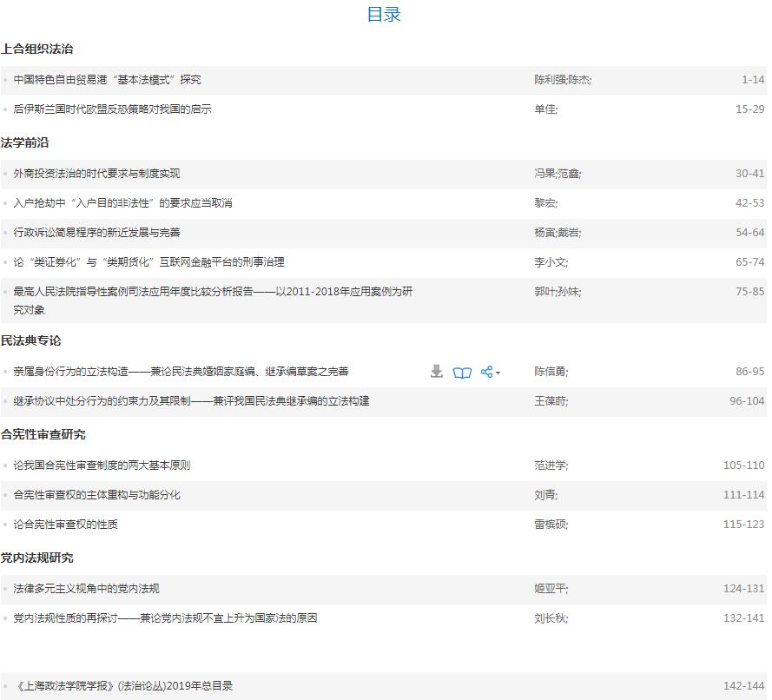Select 论我国合宪性审查制度的两大基本原则
This screenshot has width=772, height=700.
(102, 466)
